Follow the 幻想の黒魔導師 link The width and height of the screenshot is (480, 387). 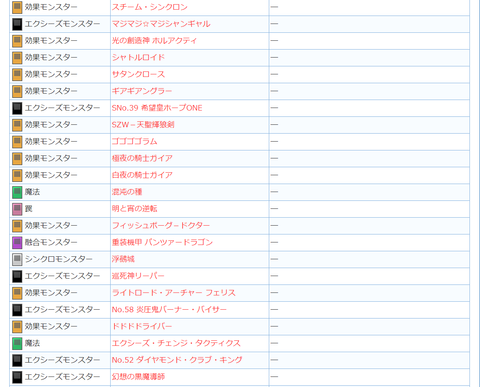(138, 377)
